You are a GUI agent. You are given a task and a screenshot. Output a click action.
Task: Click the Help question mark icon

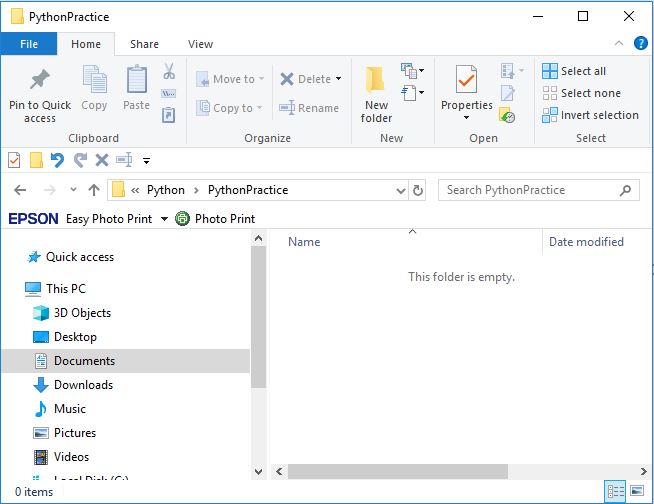point(641,43)
